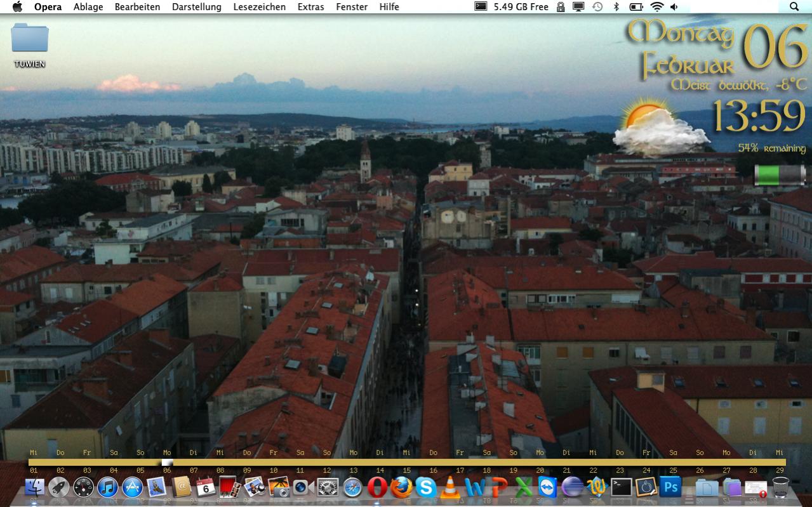Click the Bluetooth menu bar icon
The image size is (812, 507).
(x=616, y=7)
